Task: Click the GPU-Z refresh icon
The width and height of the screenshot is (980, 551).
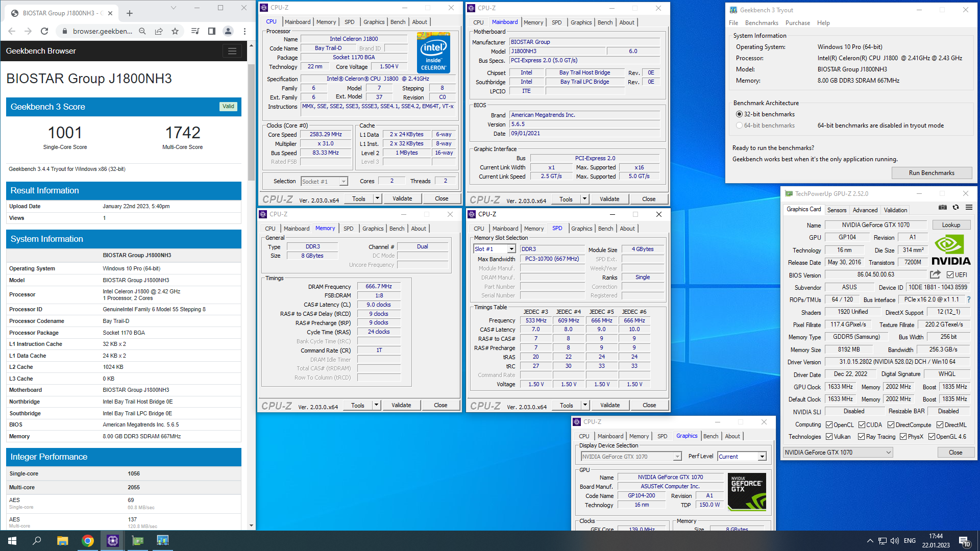Action: pos(955,207)
